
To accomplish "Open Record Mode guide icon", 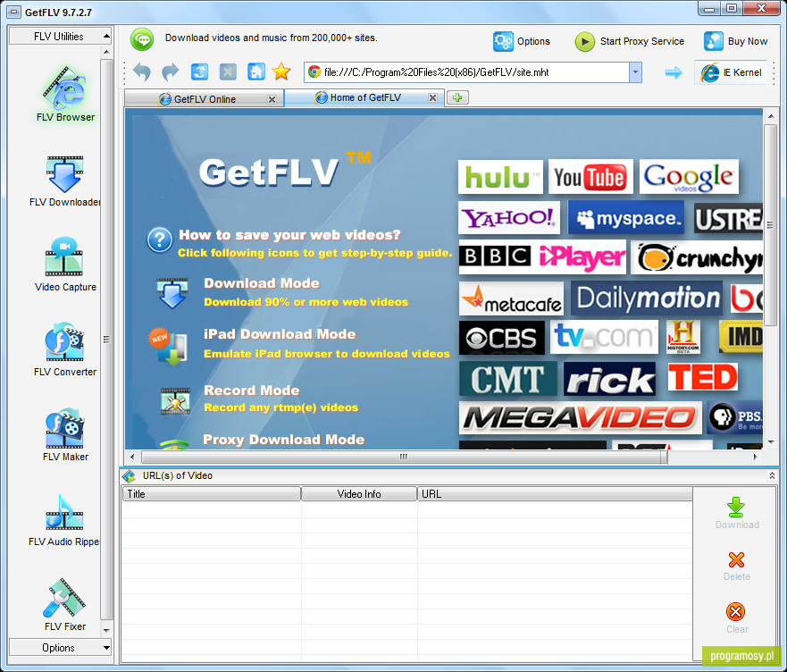I will tap(175, 401).
